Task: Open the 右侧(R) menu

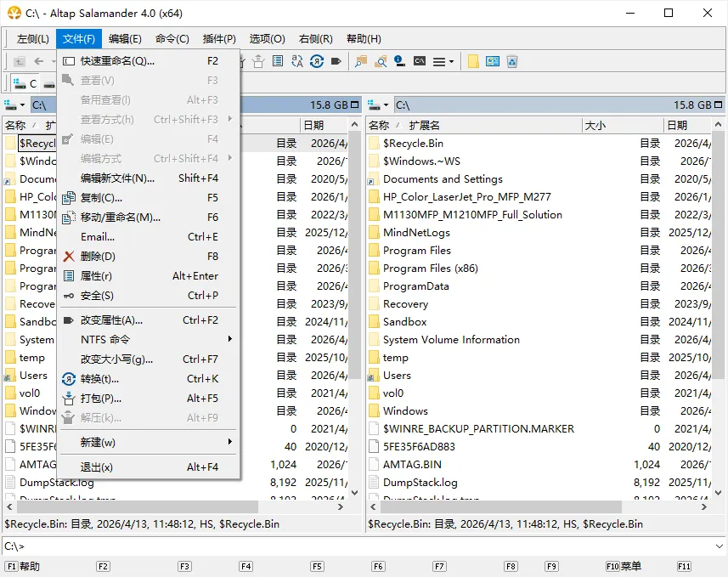Action: click(316, 39)
